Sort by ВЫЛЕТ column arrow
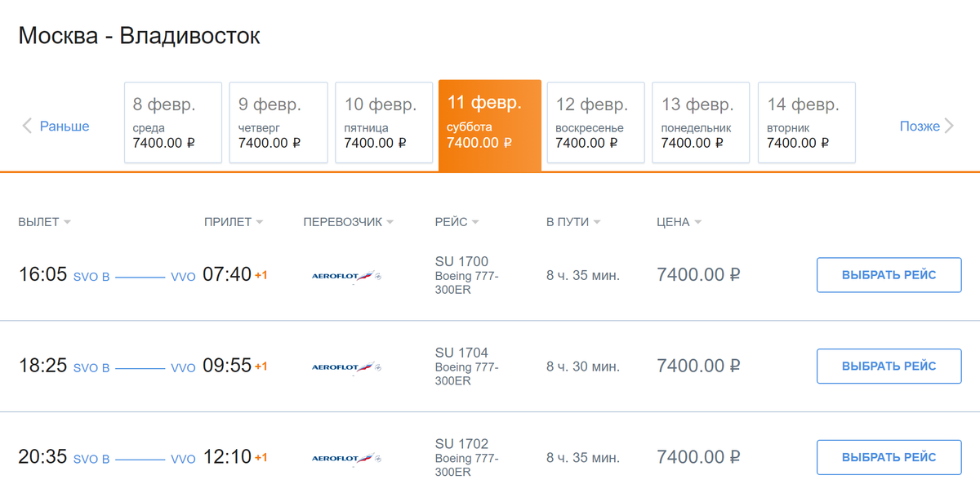This screenshot has width=980, height=502. click(67, 222)
